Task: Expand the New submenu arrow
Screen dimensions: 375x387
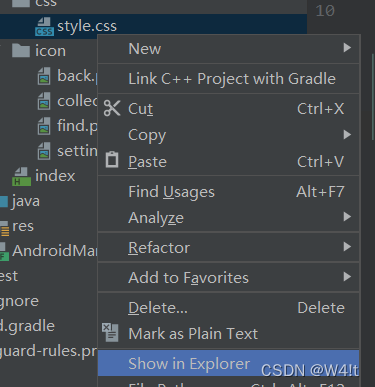Action: point(347,48)
